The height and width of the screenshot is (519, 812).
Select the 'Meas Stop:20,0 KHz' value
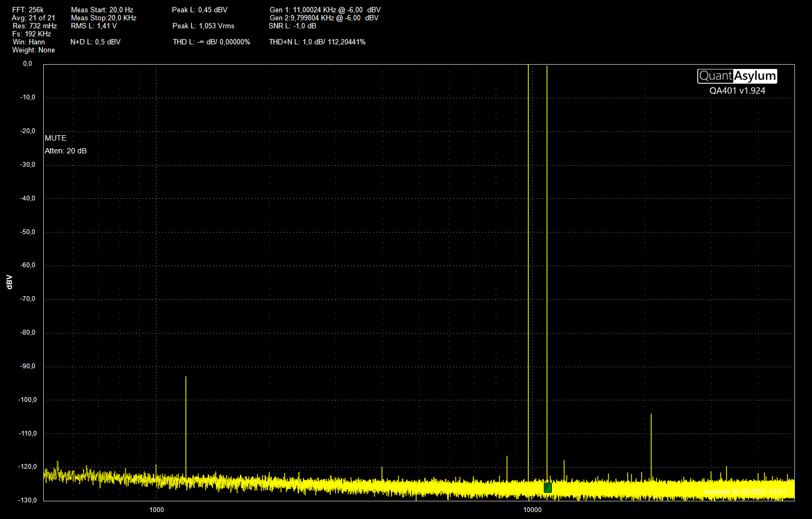pos(104,18)
